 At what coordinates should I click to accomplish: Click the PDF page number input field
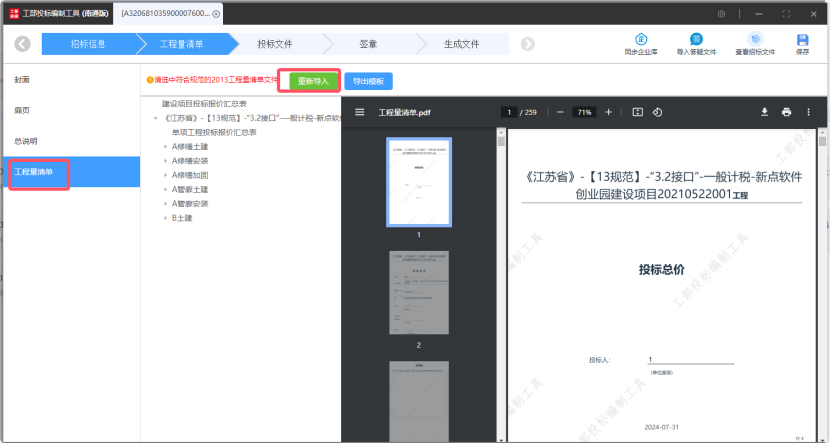[509, 112]
